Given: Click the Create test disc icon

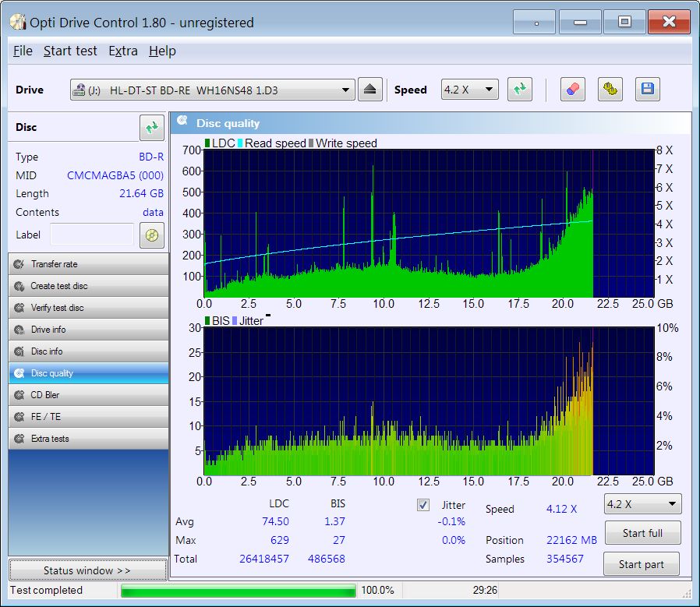Looking at the screenshot, I should point(19,286).
